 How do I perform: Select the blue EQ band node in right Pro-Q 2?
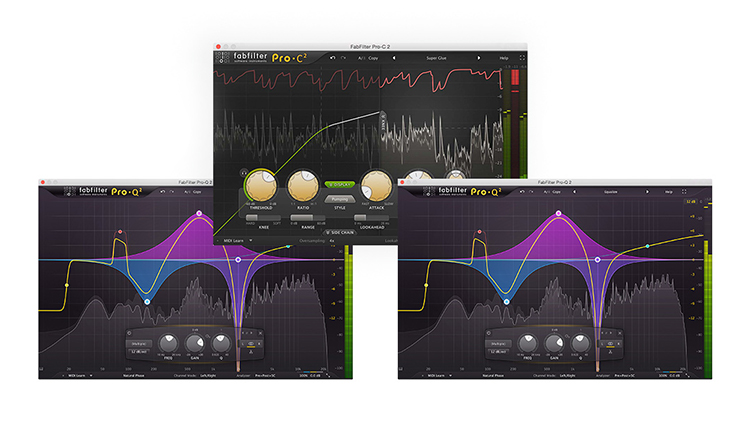click(x=507, y=302)
